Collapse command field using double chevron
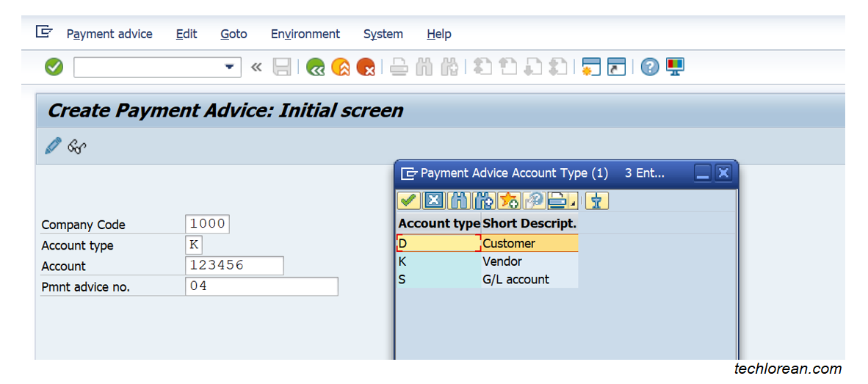 tap(256, 68)
